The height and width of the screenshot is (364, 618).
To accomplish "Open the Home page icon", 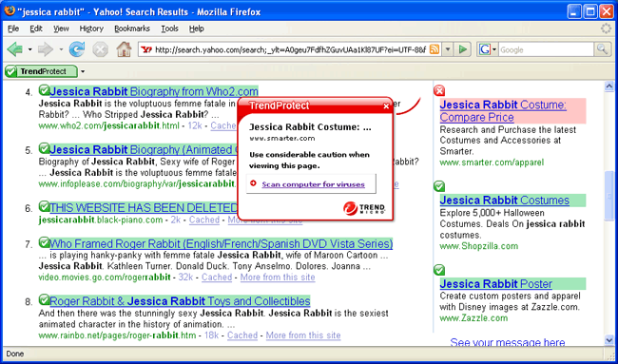I will click(x=124, y=49).
